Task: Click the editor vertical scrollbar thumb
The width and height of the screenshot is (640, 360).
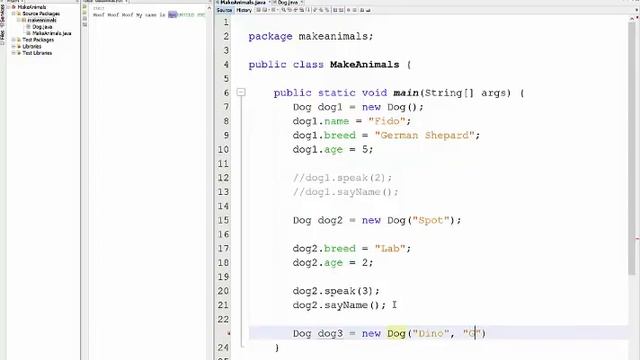Action: pyautogui.click(x=632, y=149)
